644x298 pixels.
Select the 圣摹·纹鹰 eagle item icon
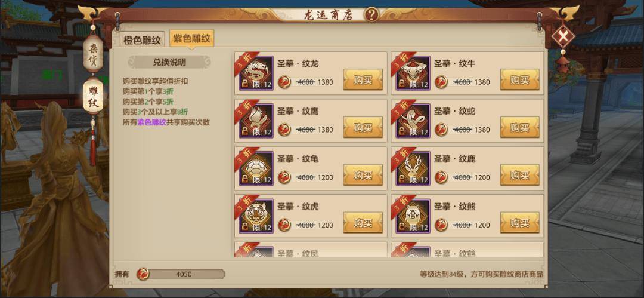(256, 121)
